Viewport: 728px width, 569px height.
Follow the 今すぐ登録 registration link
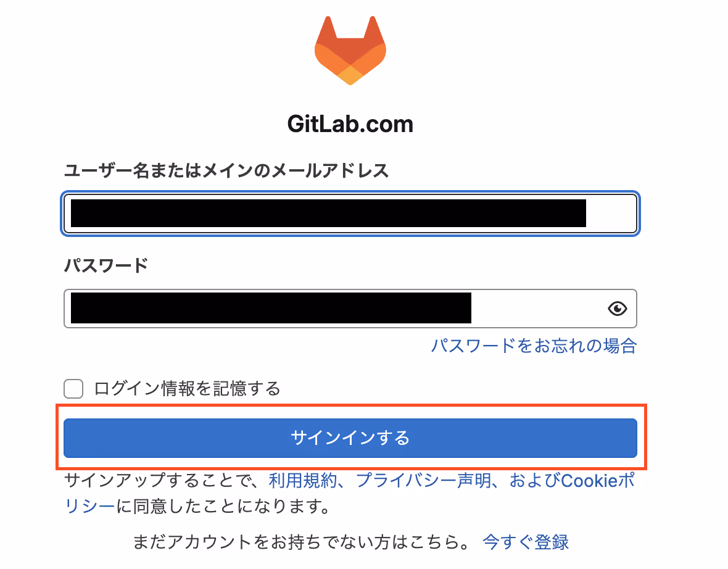[x=526, y=542]
